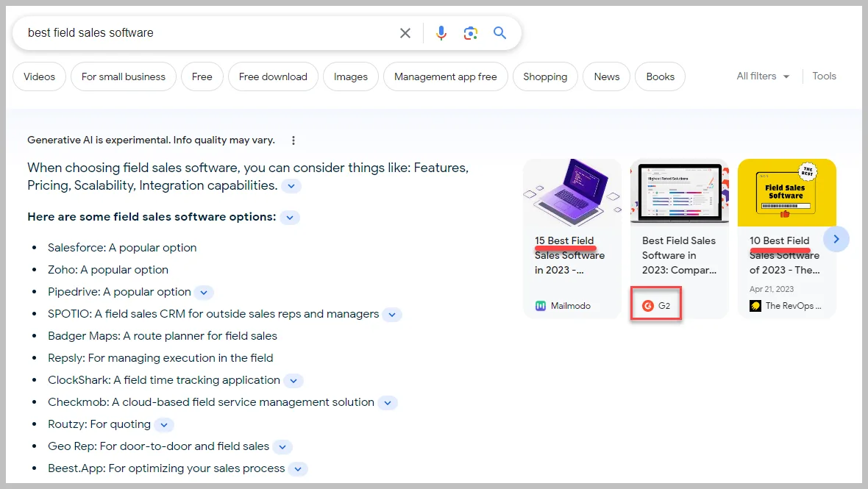The image size is (868, 489).
Task: Expand chevron after 'Integration capabilities'
Action: 291,186
